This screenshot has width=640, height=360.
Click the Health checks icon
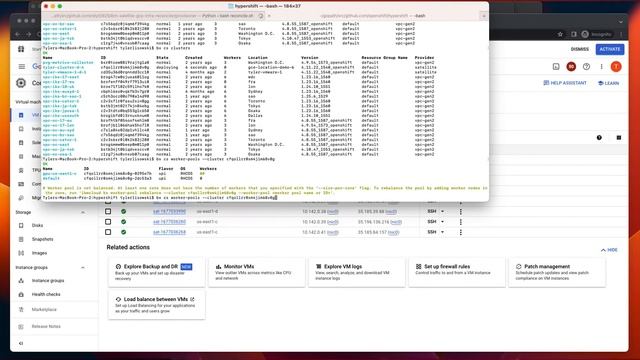21,294
